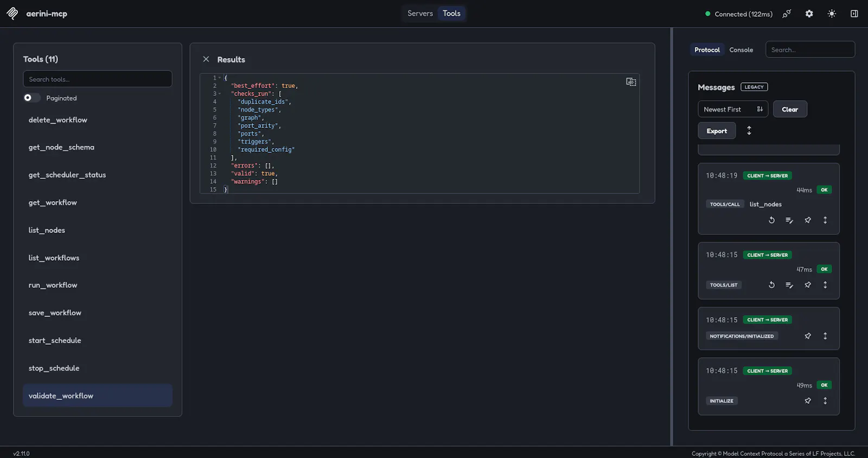Viewport: 868px width, 458px height.
Task: Collapse the side panel via the header icon
Action: (x=854, y=14)
